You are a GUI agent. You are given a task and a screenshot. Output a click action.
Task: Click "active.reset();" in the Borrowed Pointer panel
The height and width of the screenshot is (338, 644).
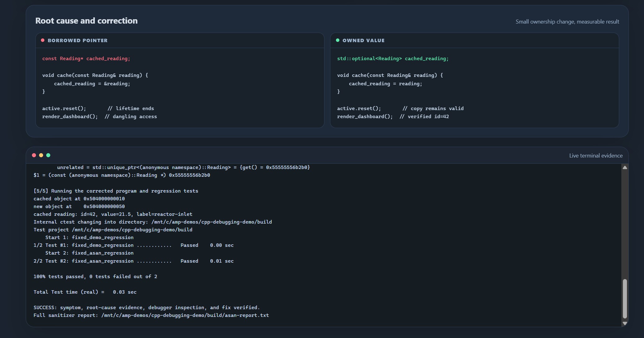point(64,109)
